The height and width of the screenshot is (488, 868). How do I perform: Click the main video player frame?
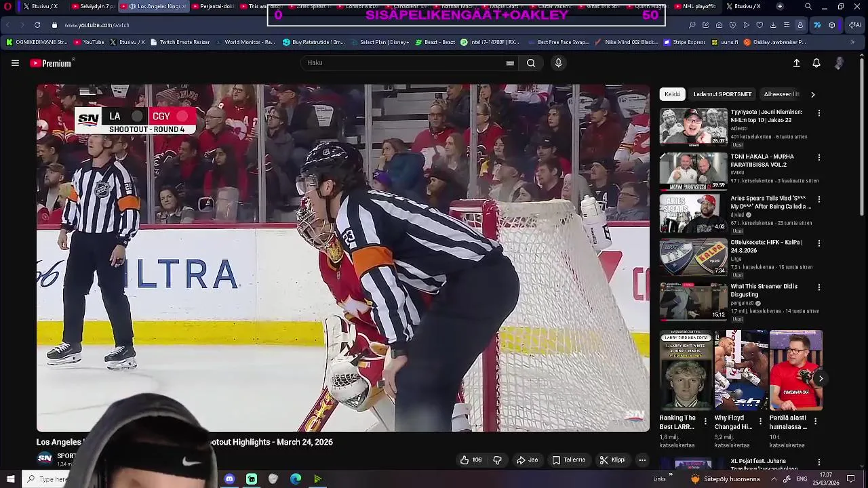pyautogui.click(x=342, y=258)
